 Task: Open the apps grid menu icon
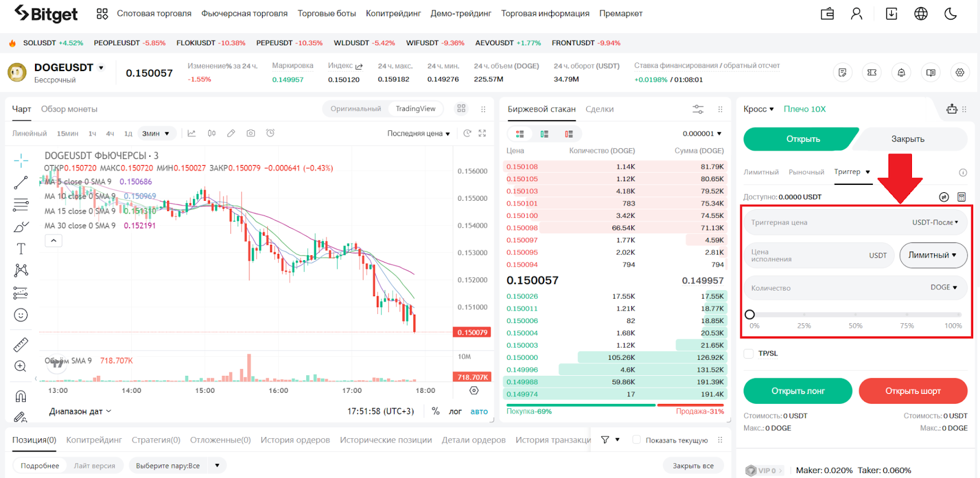click(102, 13)
